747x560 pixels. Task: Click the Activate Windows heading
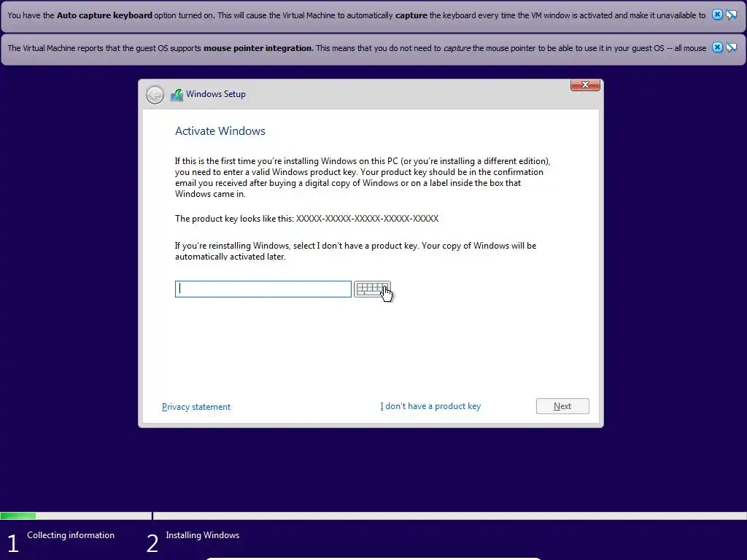220,131
